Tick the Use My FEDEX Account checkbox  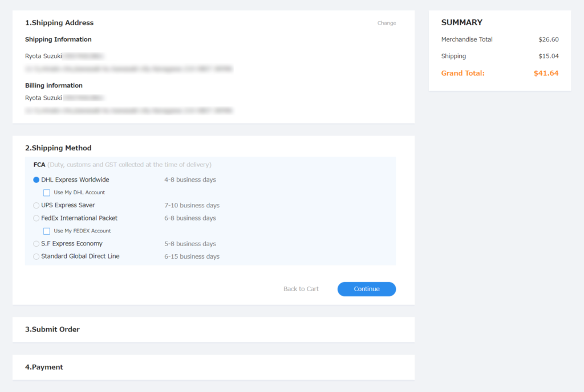47,231
